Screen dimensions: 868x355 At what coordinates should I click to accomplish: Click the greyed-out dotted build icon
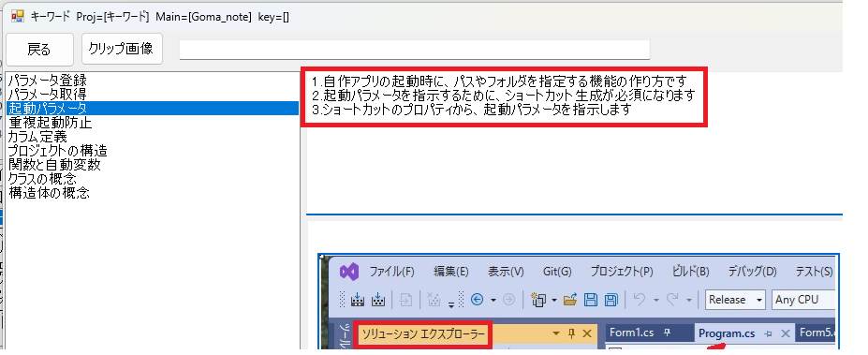tap(434, 300)
